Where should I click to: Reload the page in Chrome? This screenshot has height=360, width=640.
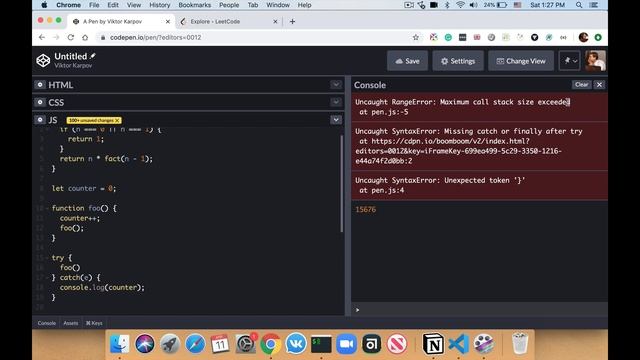click(x=71, y=38)
